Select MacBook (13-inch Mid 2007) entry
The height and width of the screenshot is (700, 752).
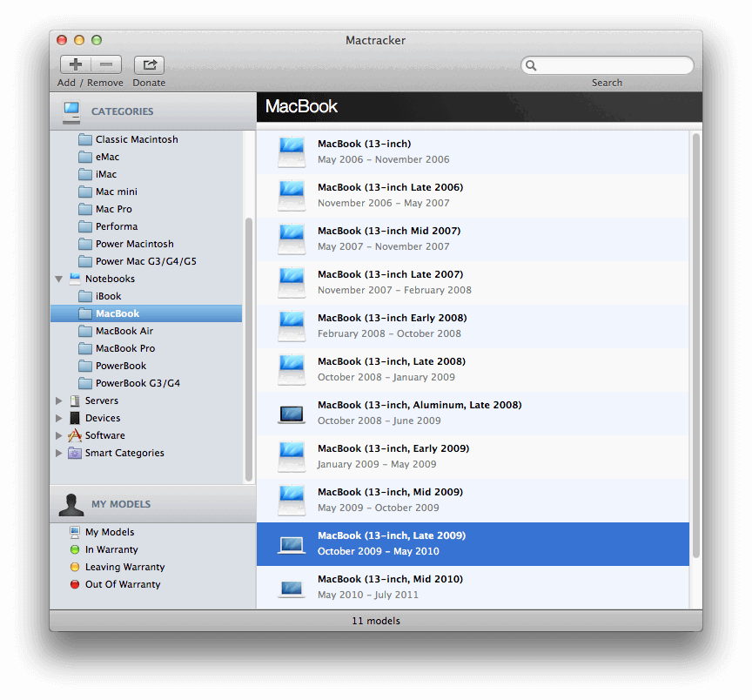(473, 239)
